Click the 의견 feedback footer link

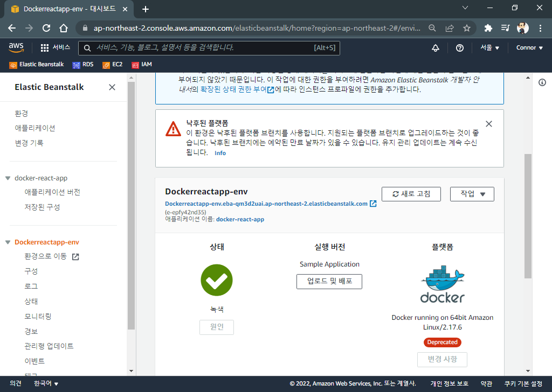(x=16, y=383)
